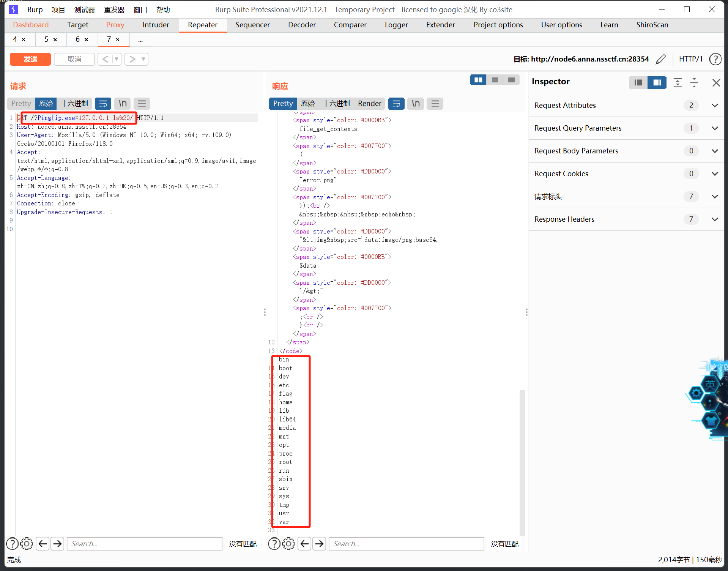Click the 取消 cancel button
728x571 pixels.
tap(74, 59)
